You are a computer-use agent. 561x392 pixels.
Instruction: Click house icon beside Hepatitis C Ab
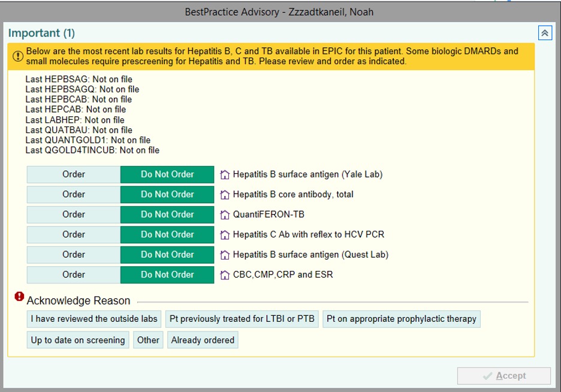225,235
